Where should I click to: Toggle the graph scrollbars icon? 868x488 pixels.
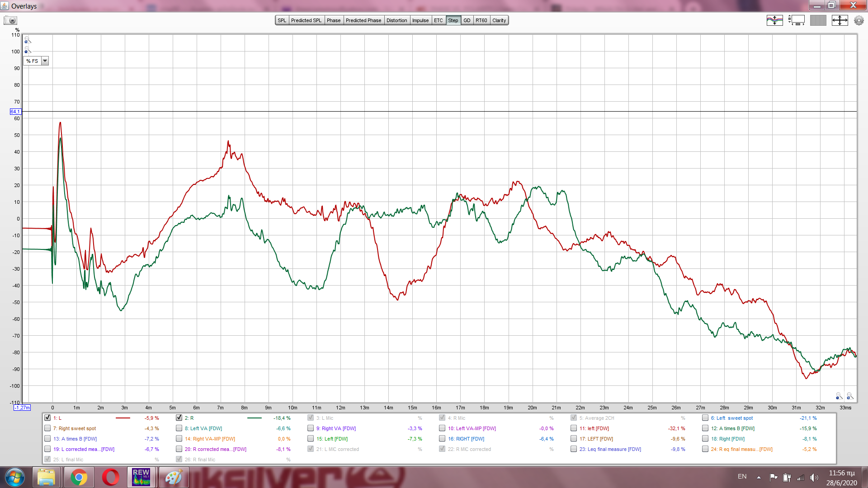(x=796, y=20)
